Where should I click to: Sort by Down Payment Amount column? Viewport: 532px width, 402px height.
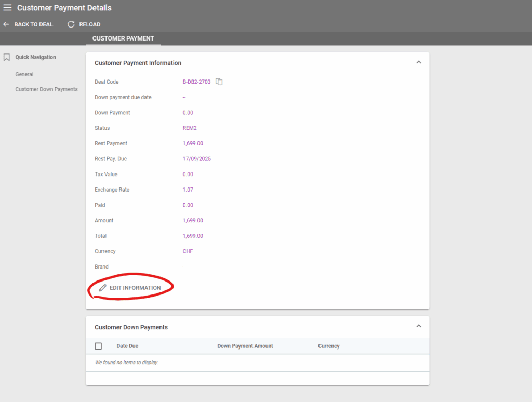(245, 346)
